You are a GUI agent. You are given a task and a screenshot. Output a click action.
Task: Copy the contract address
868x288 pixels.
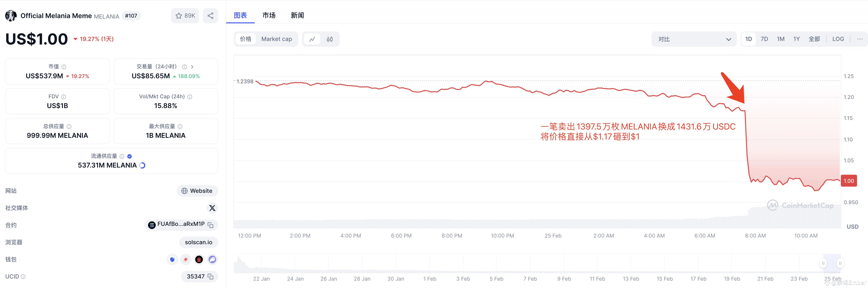tap(211, 225)
